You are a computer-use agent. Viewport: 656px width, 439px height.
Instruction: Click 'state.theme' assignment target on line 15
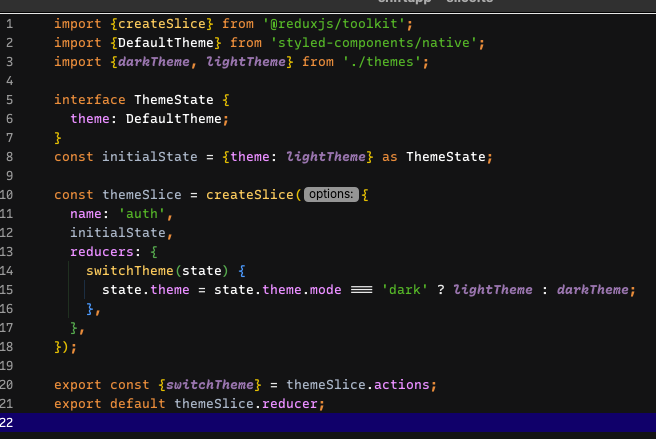pos(146,290)
